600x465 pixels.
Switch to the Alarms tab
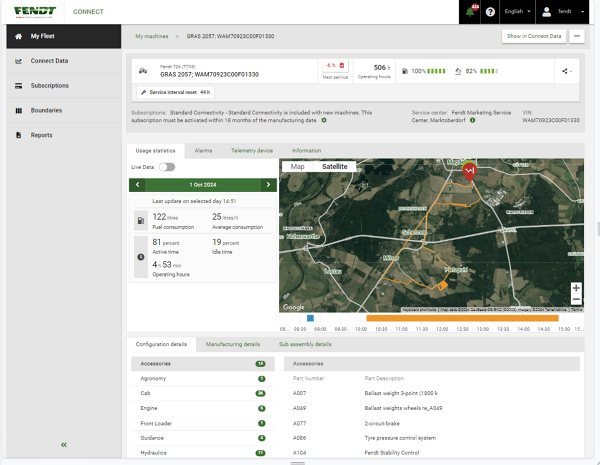coord(203,150)
